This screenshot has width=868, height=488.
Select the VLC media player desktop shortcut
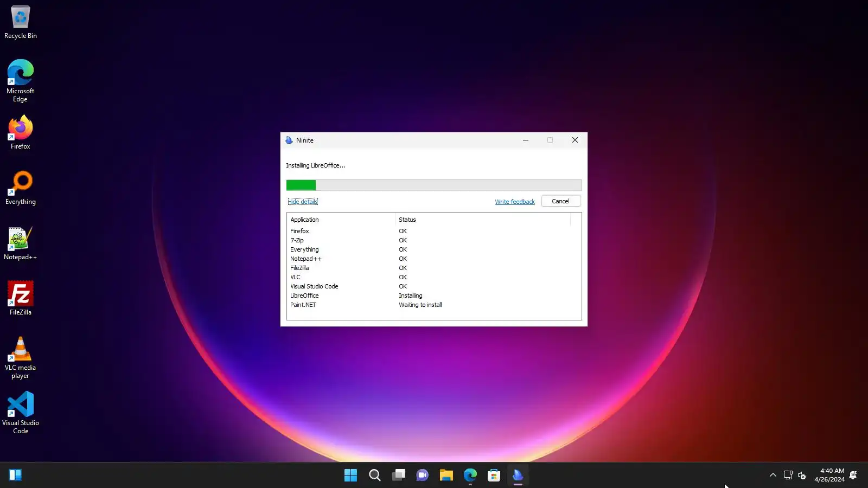(x=21, y=357)
